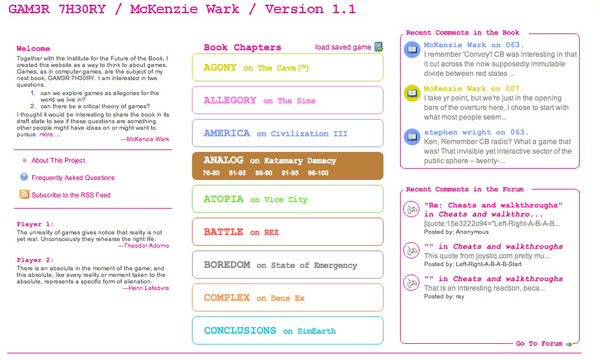Select section 91-95 in the ANALOG chapter

[x=290, y=173]
